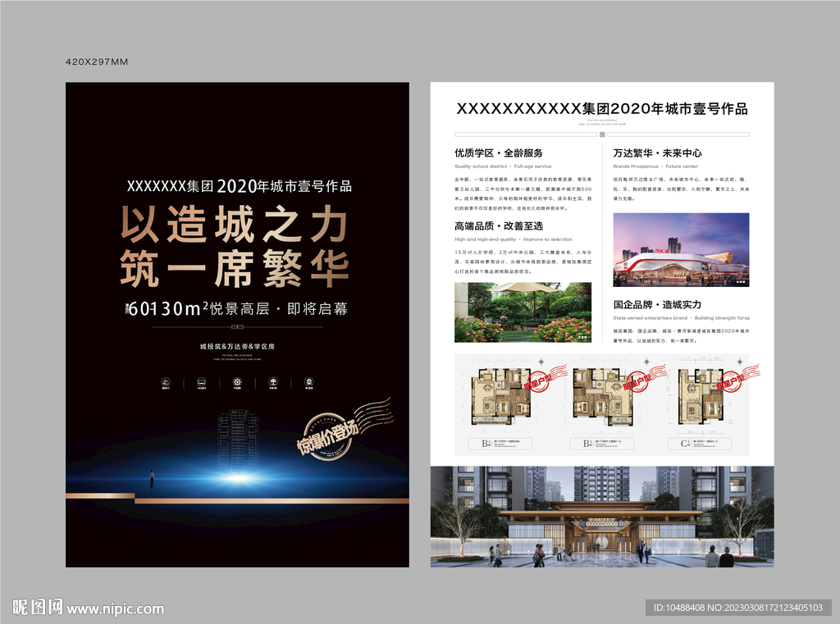Select the first B floor plan image

[x=501, y=397]
